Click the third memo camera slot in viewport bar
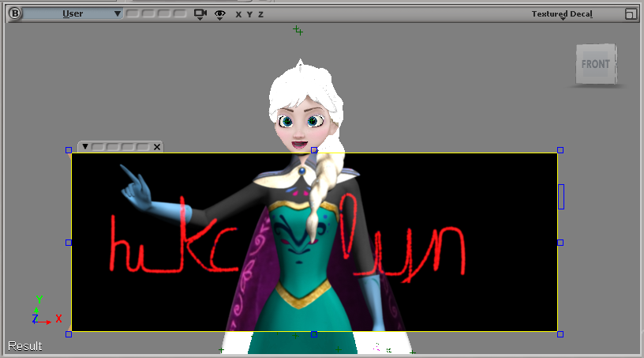Viewport: 644px width, 358px height. [x=164, y=13]
